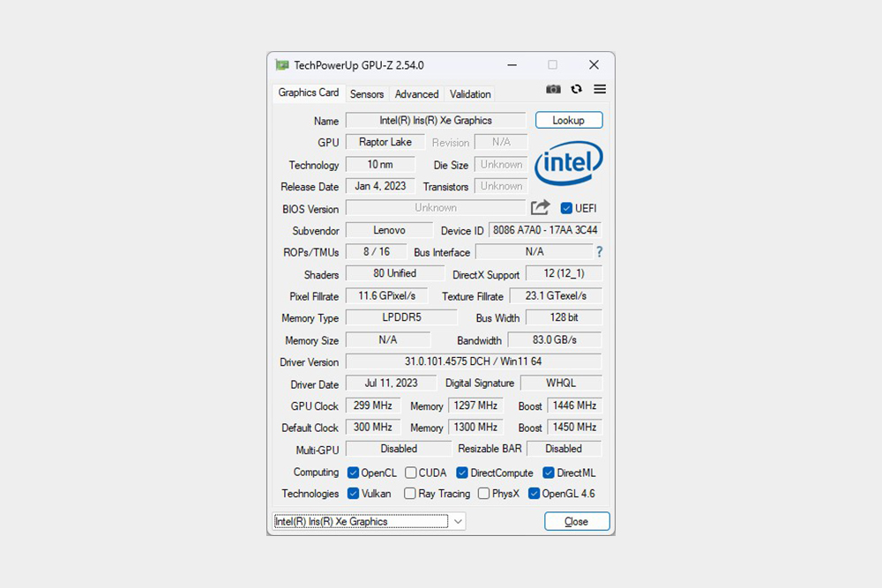Click the Device ID field 8086 A7A0

point(545,230)
